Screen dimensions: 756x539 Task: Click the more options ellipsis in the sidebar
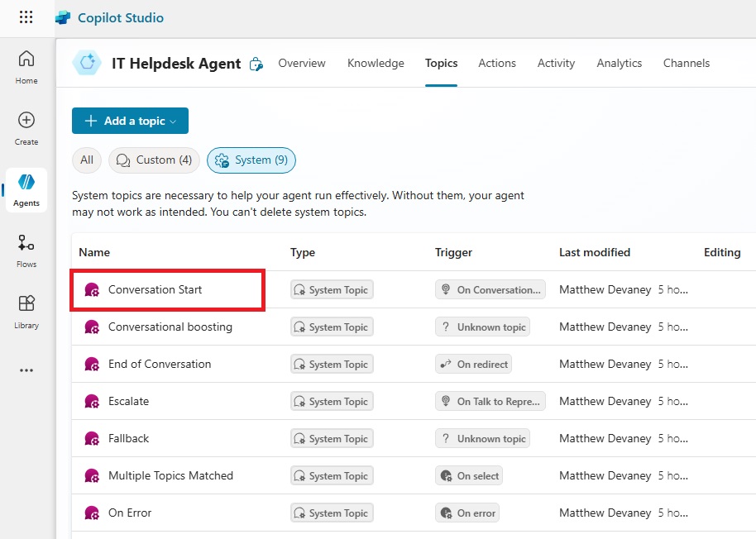[x=26, y=370]
